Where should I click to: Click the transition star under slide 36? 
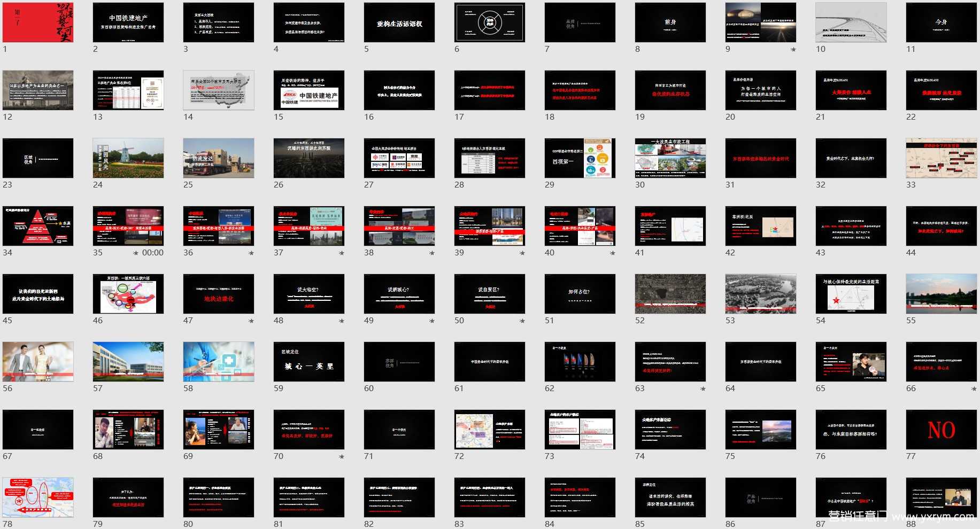click(x=251, y=253)
